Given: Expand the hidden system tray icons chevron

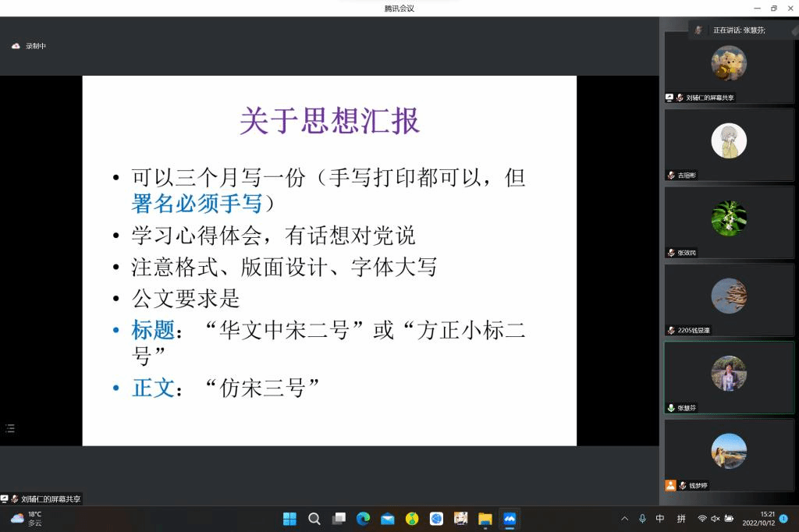Looking at the screenshot, I should (x=624, y=519).
